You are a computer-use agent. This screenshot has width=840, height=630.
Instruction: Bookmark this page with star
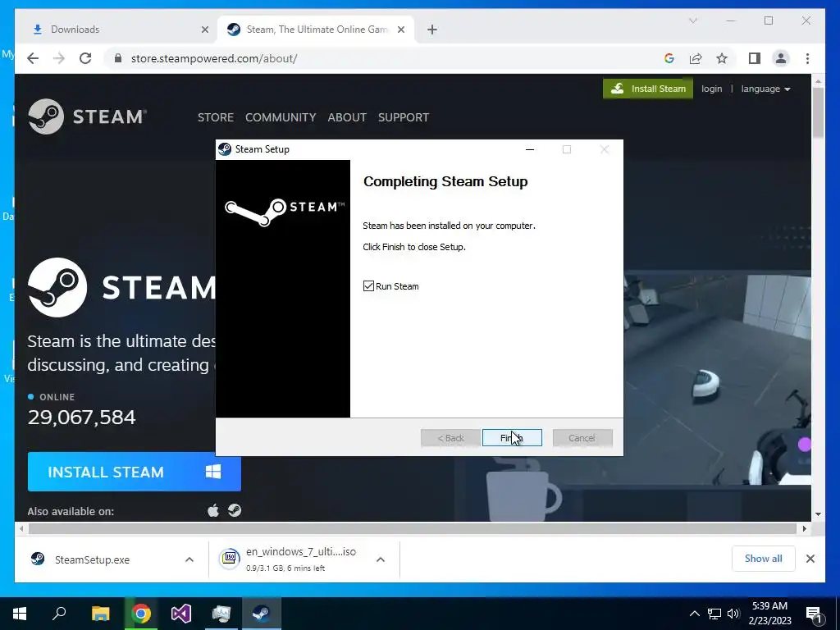[722, 58]
